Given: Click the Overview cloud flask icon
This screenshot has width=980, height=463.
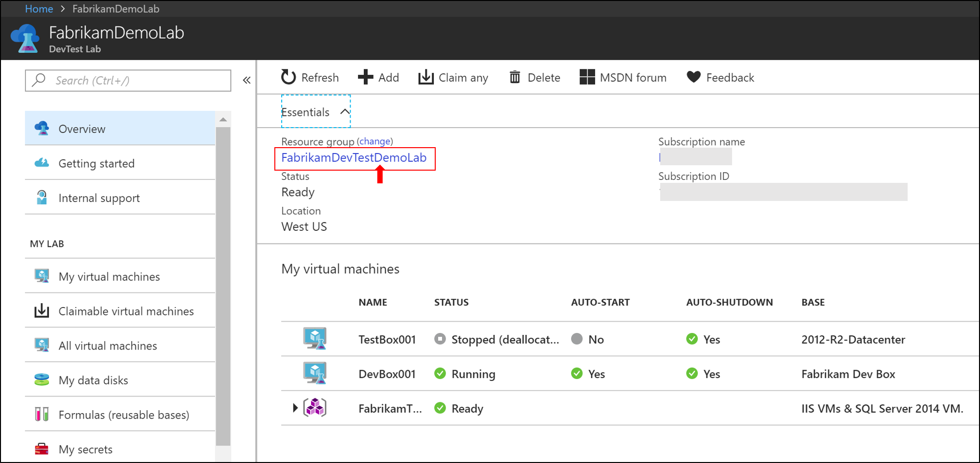Looking at the screenshot, I should click(42, 129).
